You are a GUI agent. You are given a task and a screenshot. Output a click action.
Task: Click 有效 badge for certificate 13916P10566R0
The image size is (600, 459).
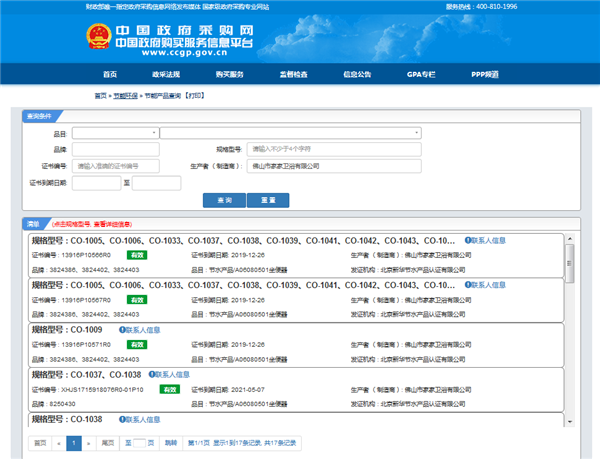tap(137, 255)
